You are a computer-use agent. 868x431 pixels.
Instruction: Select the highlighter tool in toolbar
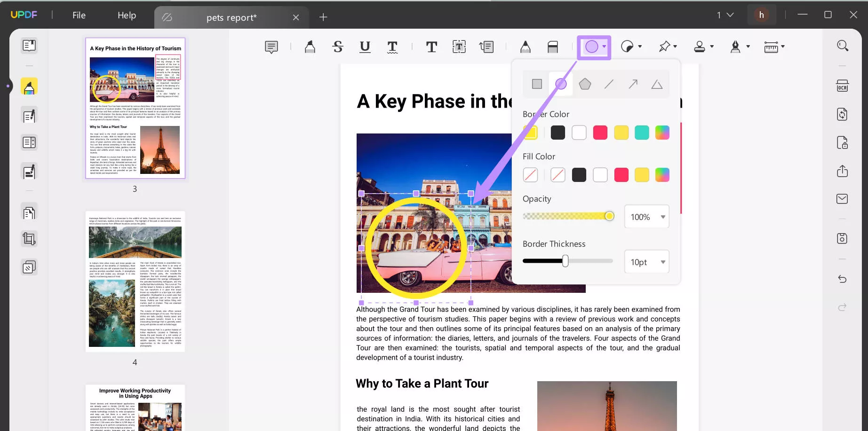pos(310,47)
